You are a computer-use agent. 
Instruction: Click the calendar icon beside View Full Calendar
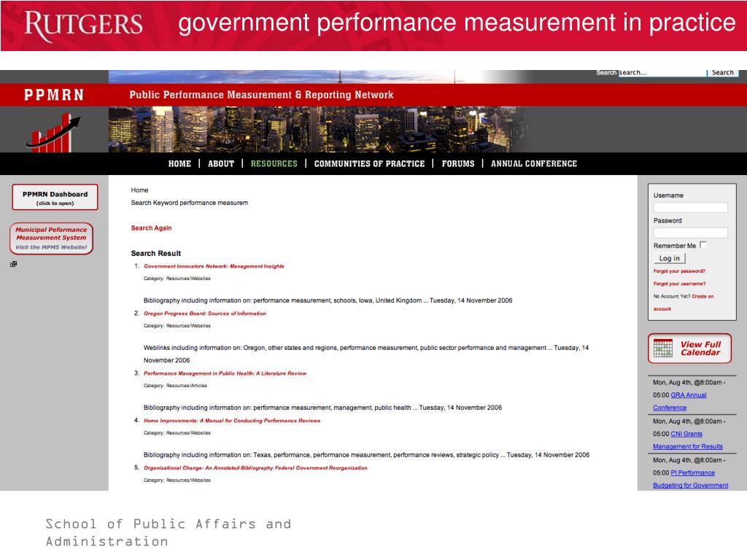(662, 348)
